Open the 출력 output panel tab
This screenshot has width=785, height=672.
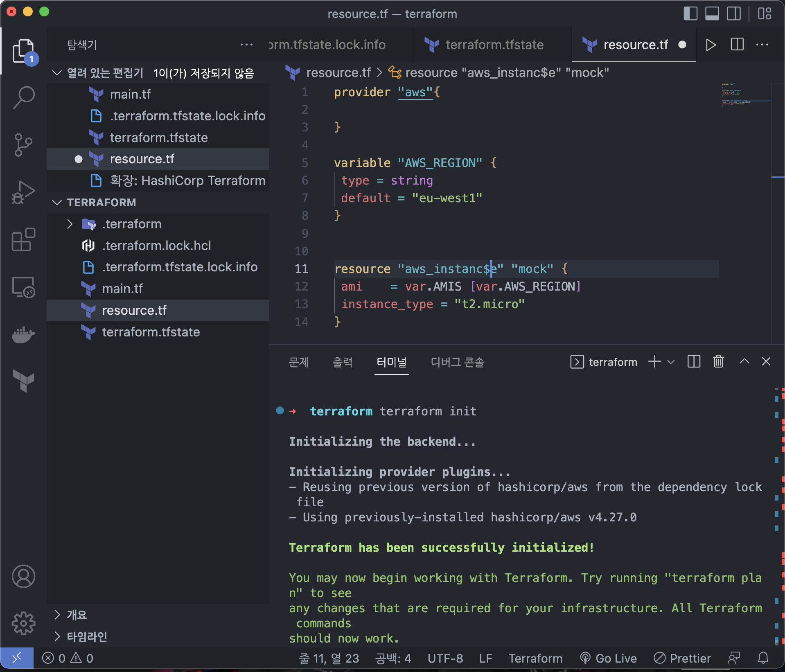click(342, 362)
